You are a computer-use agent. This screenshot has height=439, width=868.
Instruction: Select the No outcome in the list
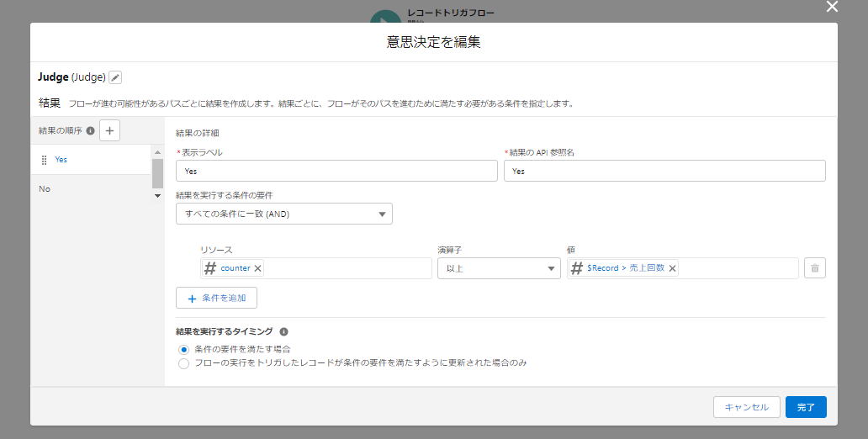tap(91, 189)
